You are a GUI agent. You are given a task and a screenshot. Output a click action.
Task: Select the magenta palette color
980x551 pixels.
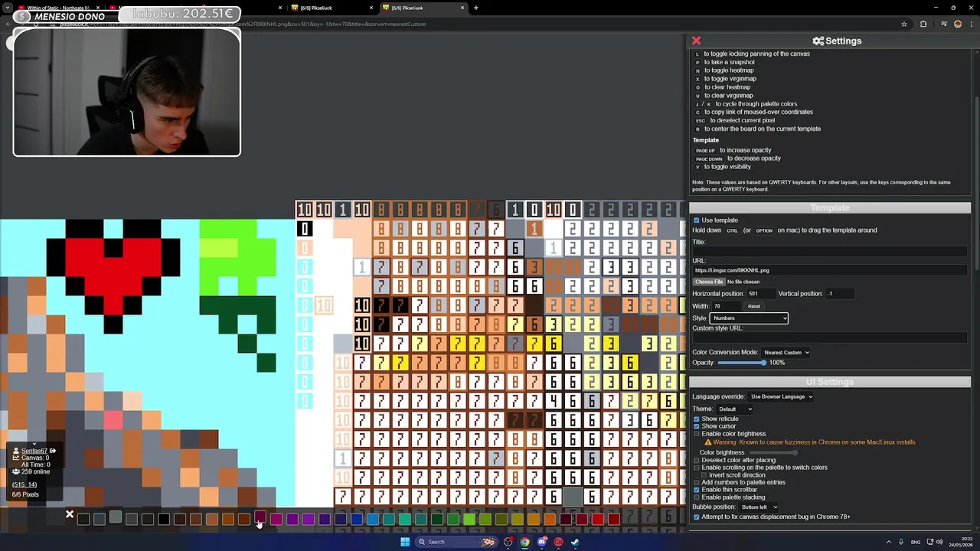(x=276, y=520)
